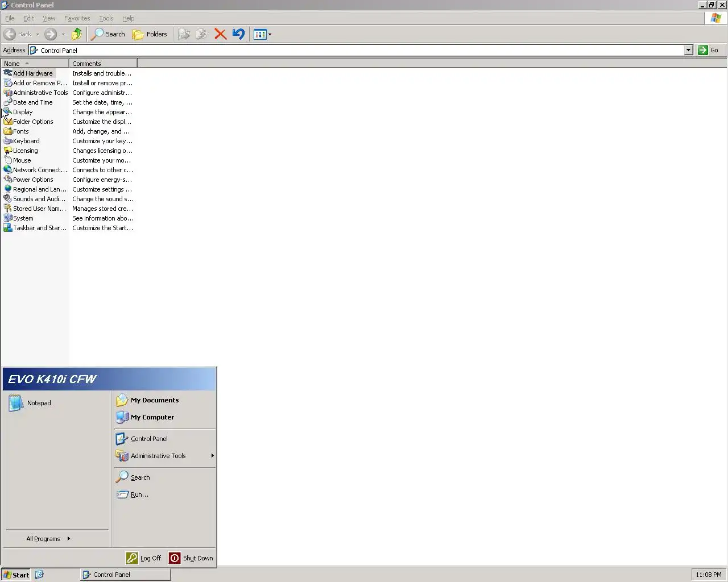Open the Add Hardware icon

8,73
